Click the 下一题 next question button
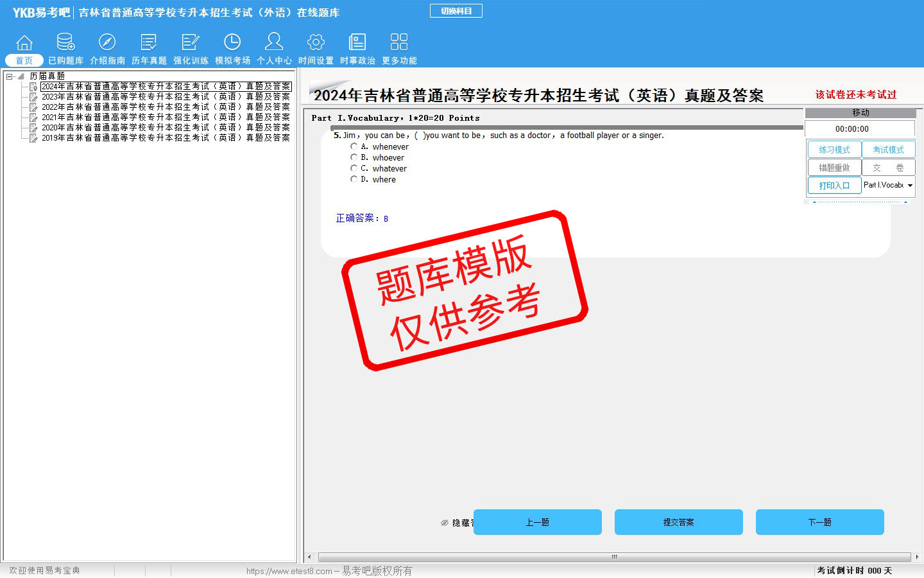The width and height of the screenshot is (924, 578). [x=819, y=522]
